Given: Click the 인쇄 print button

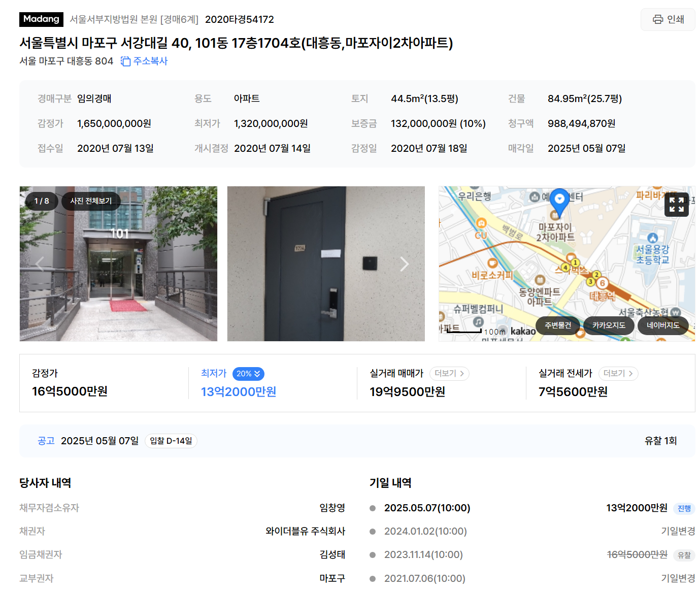Looking at the screenshot, I should (668, 19).
